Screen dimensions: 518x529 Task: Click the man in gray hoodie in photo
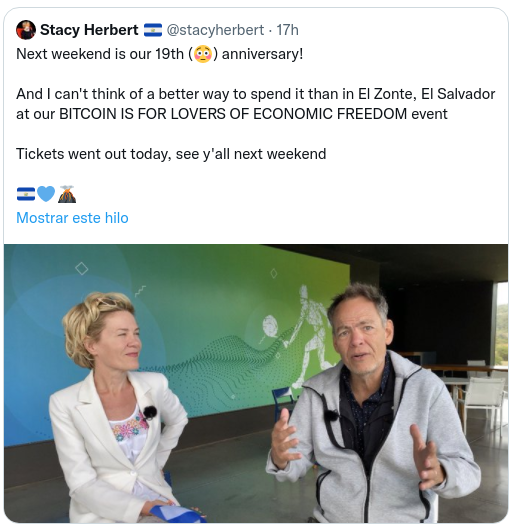[371, 405]
